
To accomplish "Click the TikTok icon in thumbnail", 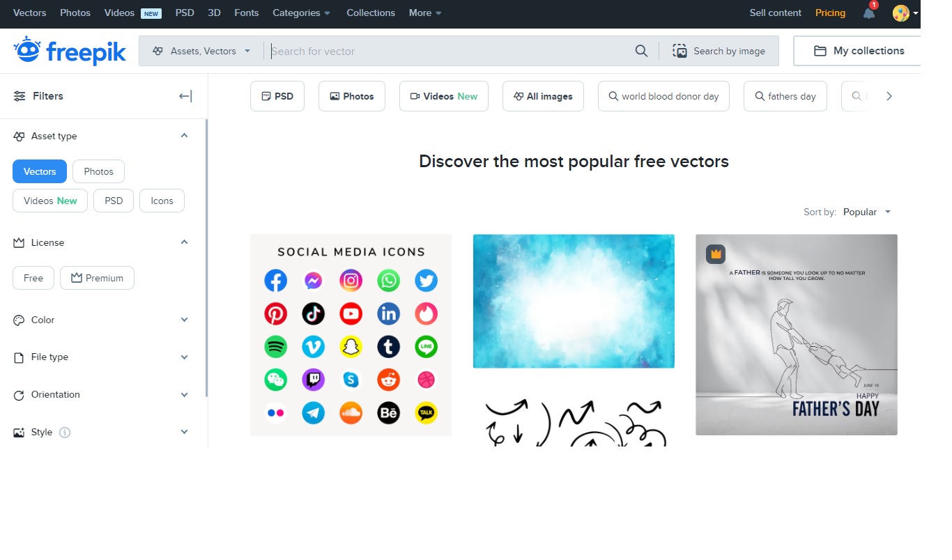I will pyautogui.click(x=314, y=314).
